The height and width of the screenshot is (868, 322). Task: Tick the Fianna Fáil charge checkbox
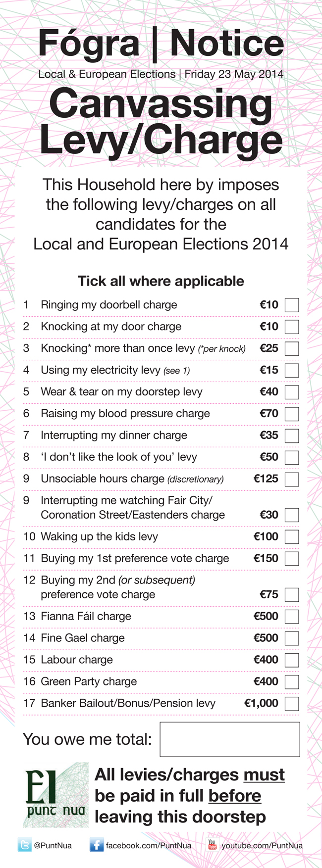pyautogui.click(x=292, y=617)
